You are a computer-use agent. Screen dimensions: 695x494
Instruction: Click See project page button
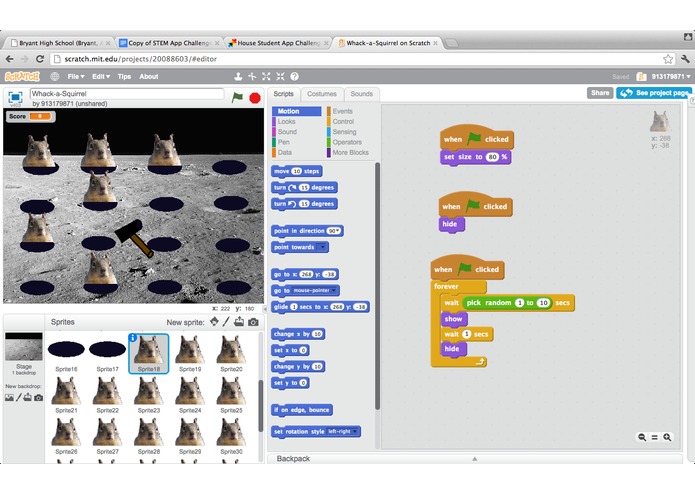tap(654, 93)
